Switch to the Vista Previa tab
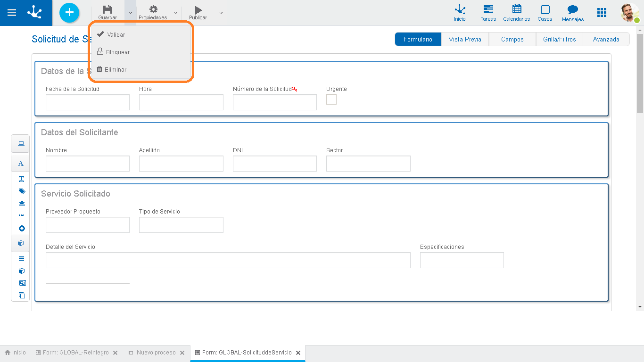The width and height of the screenshot is (644, 362). coord(465,39)
